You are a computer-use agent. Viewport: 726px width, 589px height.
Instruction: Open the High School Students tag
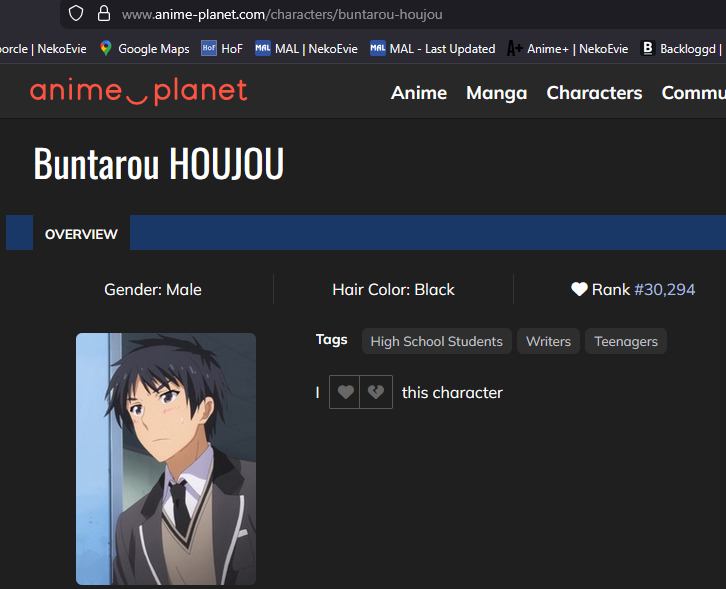click(x=437, y=341)
